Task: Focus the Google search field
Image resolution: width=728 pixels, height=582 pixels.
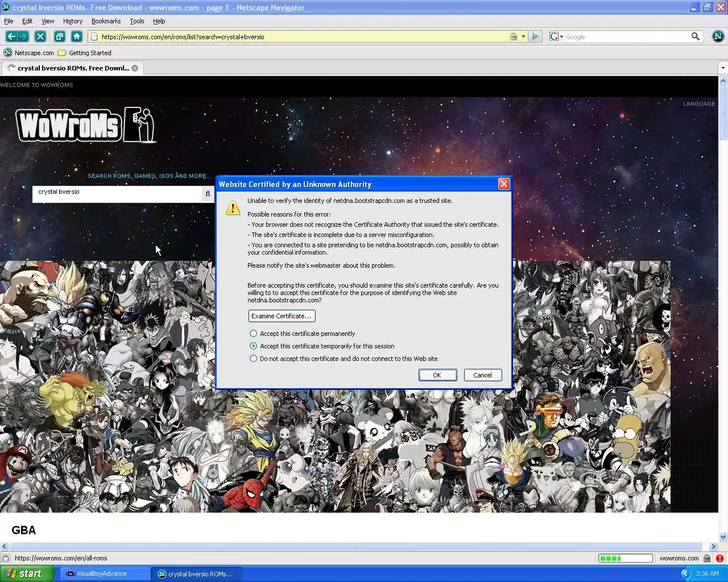Action: (x=627, y=36)
